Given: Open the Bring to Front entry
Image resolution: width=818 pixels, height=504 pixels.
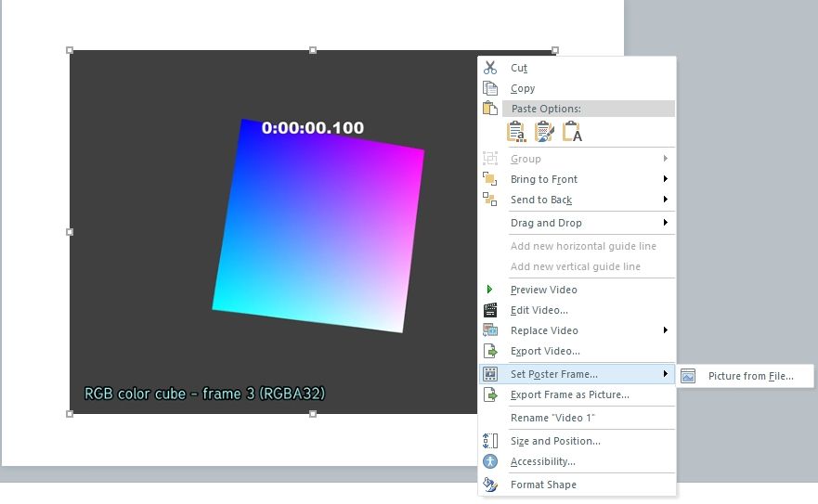Looking at the screenshot, I should [x=577, y=179].
